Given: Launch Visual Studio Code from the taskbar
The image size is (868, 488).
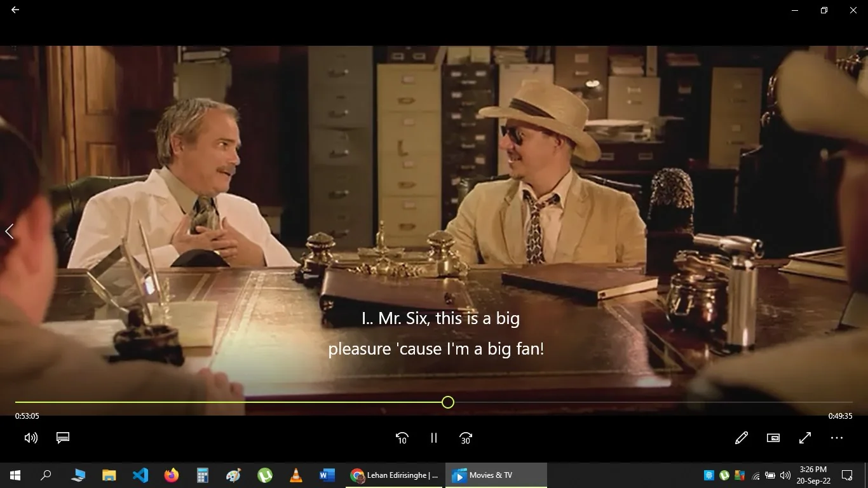Looking at the screenshot, I should coord(140,475).
